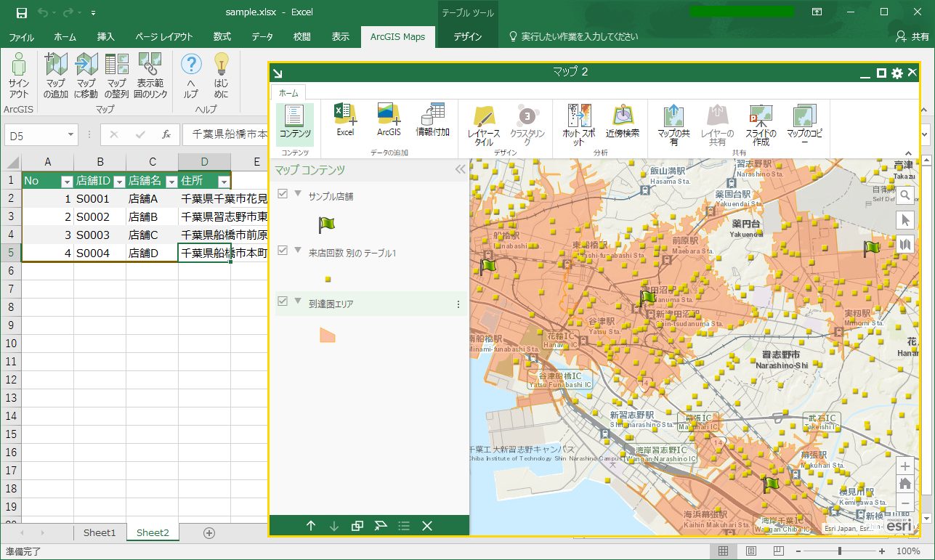The height and width of the screenshot is (560, 935).
Task: Select Normal view in status bar
Action: pos(724,551)
